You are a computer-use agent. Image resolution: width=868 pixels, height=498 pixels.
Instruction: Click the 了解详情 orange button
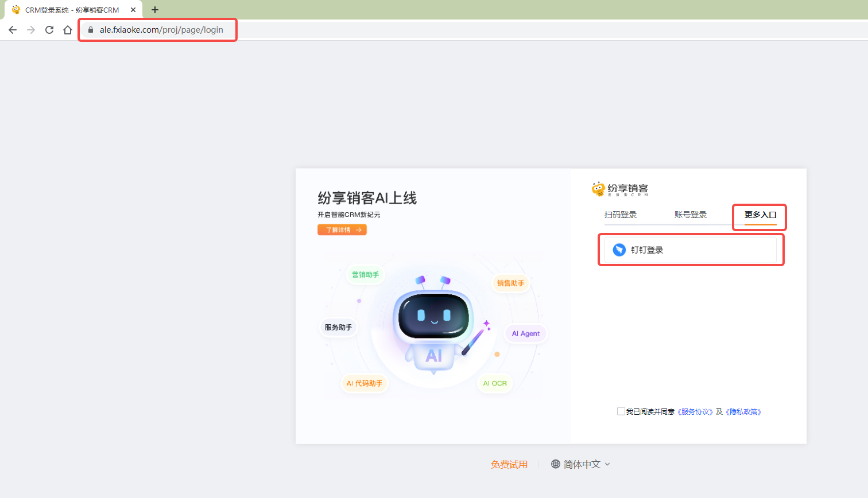point(342,229)
